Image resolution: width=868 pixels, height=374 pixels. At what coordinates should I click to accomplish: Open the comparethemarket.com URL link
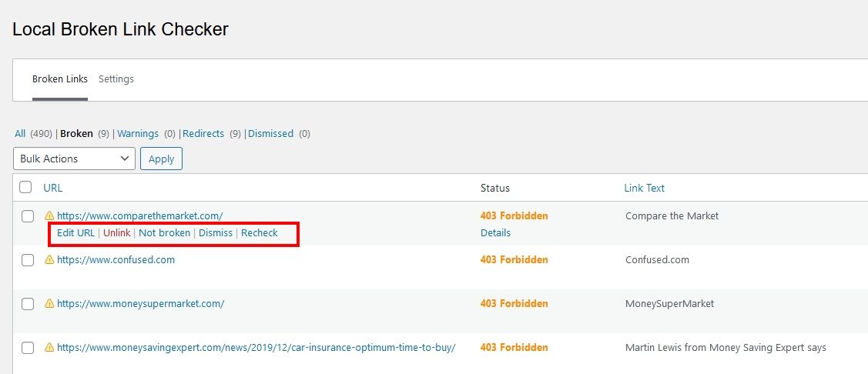coord(140,215)
